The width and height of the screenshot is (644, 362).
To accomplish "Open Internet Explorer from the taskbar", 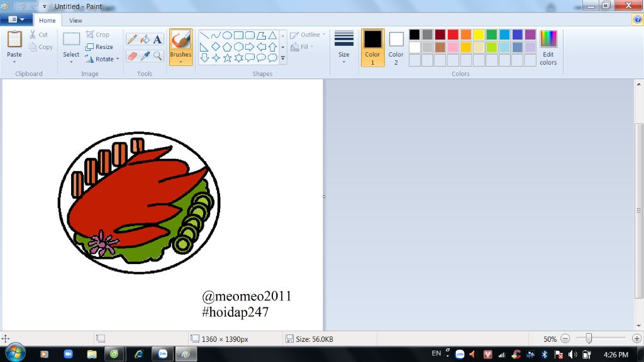I will 139,354.
